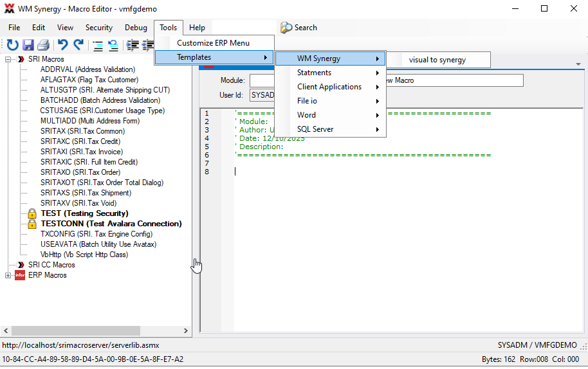Click lock icon beside TESTCONN macro

(x=32, y=224)
